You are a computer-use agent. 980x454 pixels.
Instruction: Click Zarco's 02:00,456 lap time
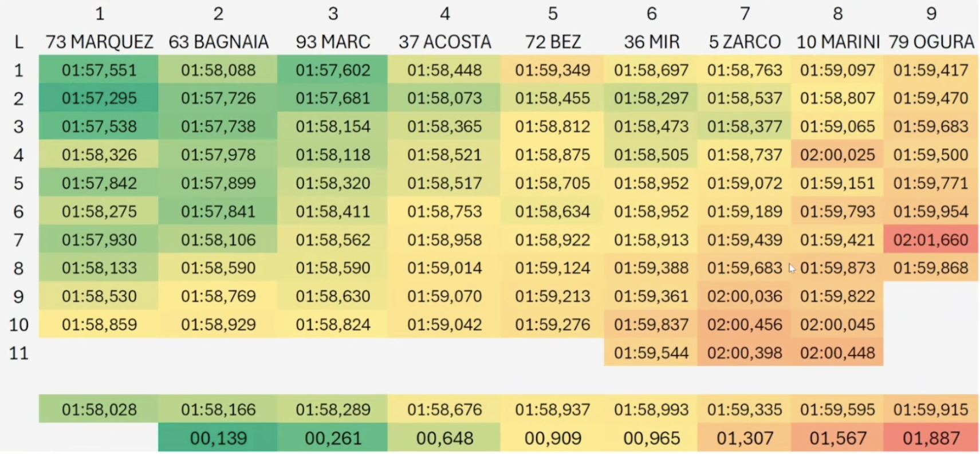tap(744, 325)
